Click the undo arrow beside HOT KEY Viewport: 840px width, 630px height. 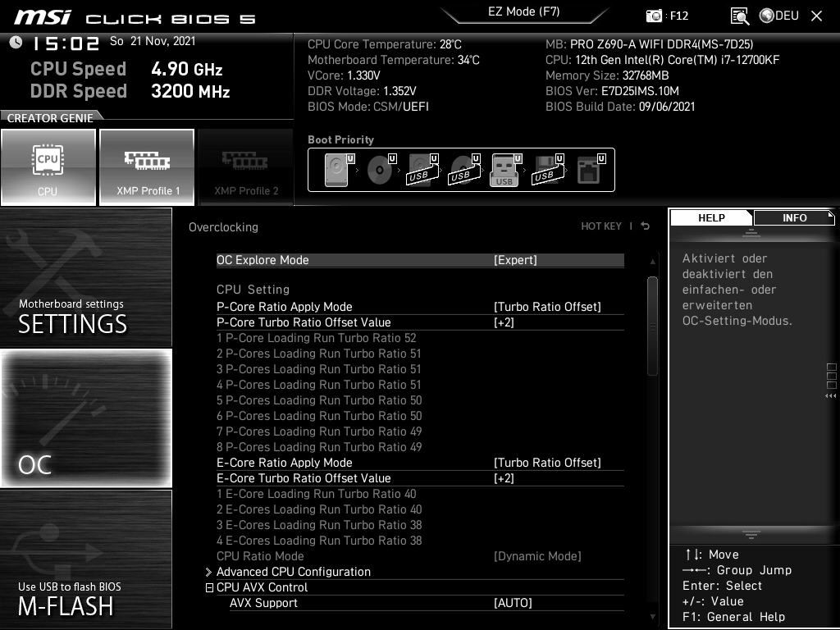pos(645,226)
